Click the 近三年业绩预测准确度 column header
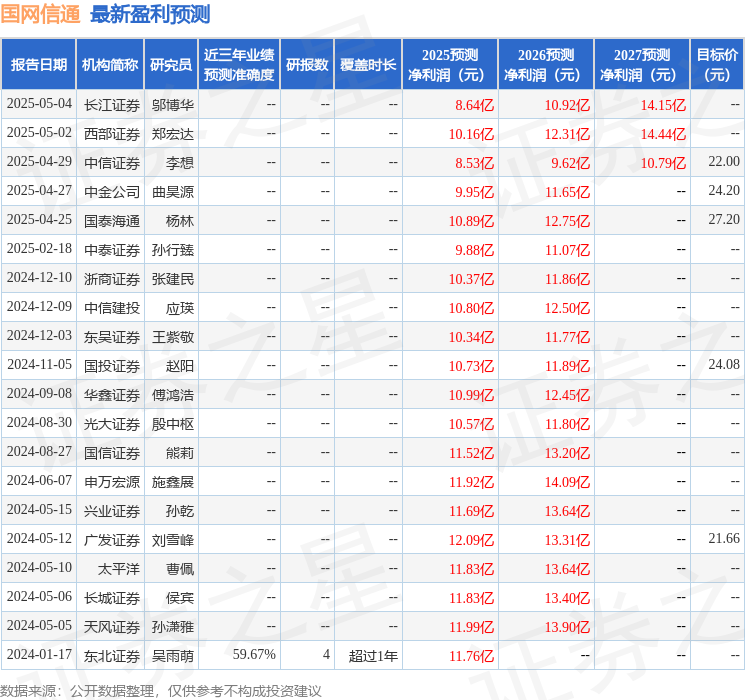 click(239, 65)
